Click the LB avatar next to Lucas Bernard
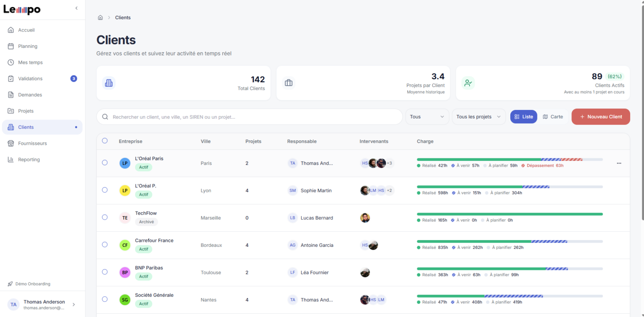644x317 pixels. [x=293, y=218]
